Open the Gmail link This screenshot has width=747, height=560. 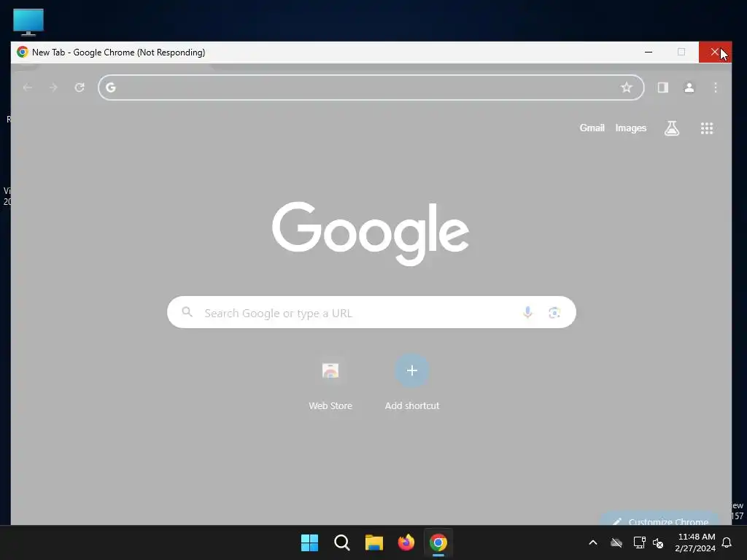click(x=592, y=128)
